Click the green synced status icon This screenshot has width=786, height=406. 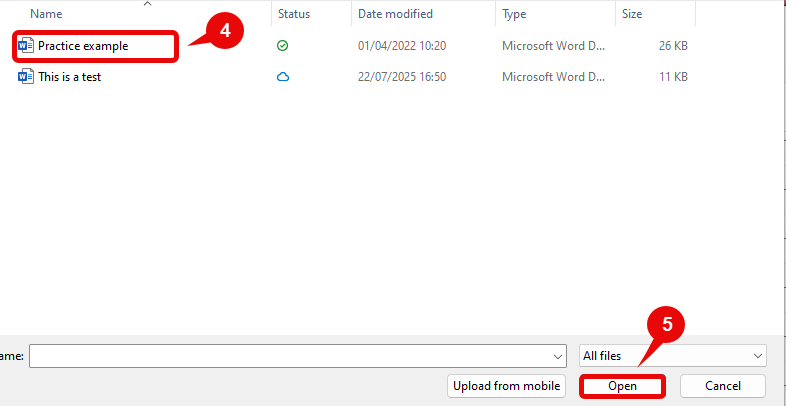(282, 46)
